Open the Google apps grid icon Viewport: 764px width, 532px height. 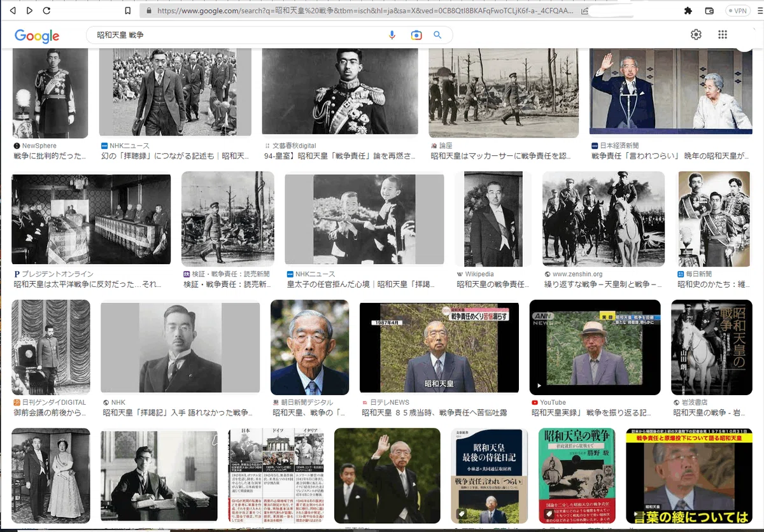click(722, 35)
